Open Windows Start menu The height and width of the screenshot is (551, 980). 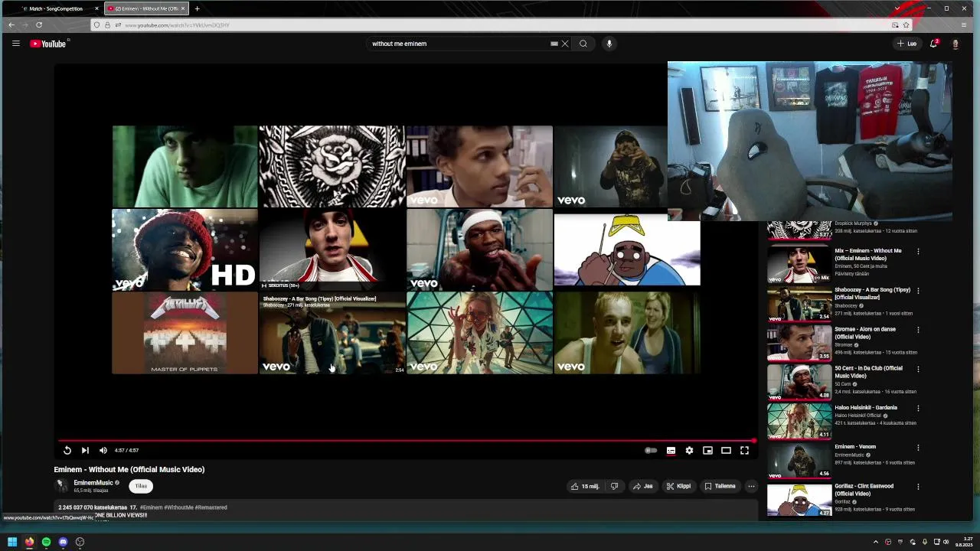click(x=12, y=542)
